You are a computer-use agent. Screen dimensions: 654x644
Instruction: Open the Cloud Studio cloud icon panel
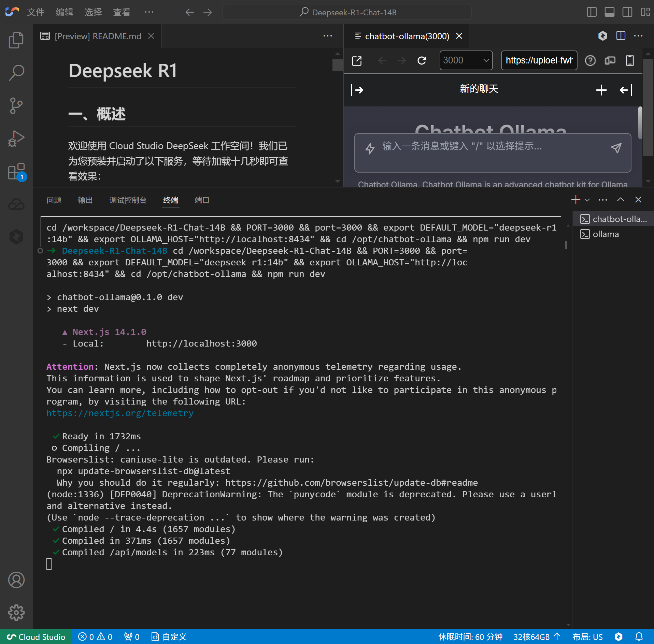pos(16,204)
